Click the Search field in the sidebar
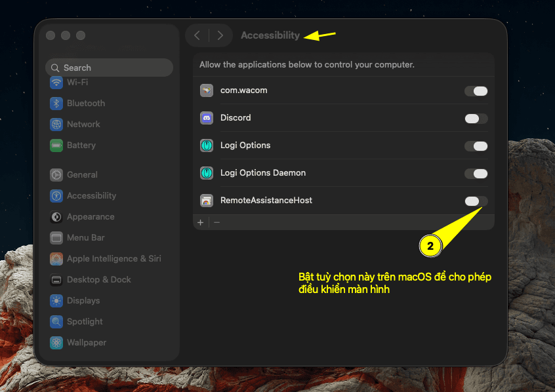Screen dimensions: 555x392 tap(109, 68)
